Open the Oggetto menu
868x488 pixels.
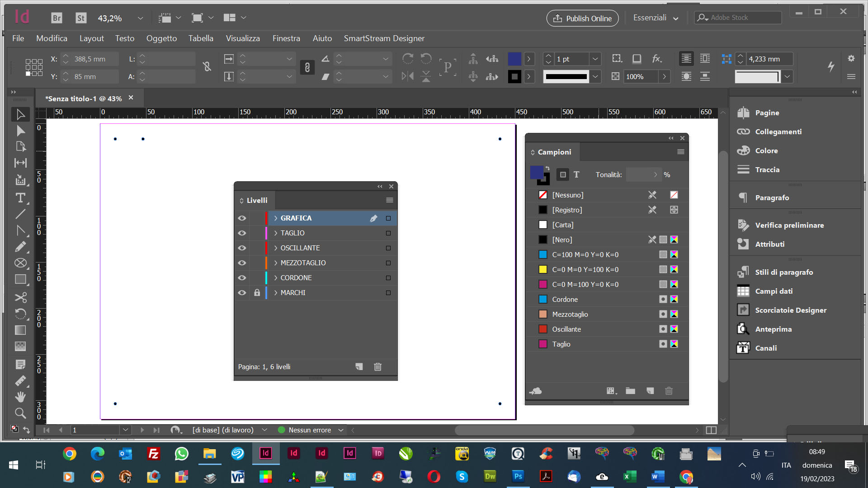pos(161,38)
